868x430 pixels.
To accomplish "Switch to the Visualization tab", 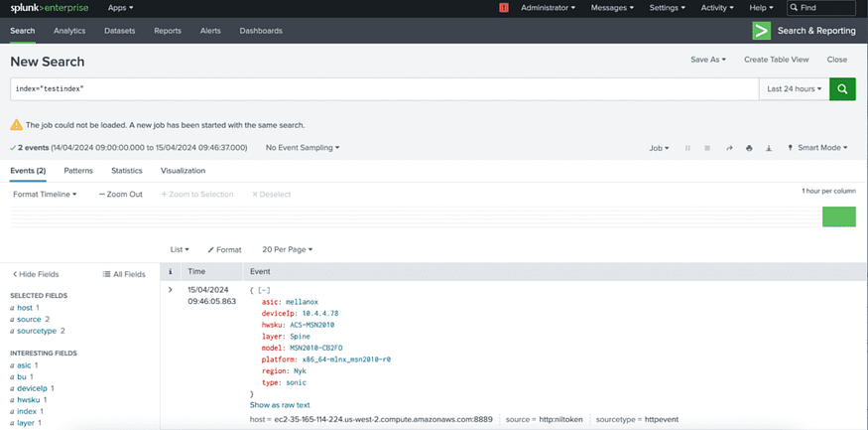I will (183, 171).
